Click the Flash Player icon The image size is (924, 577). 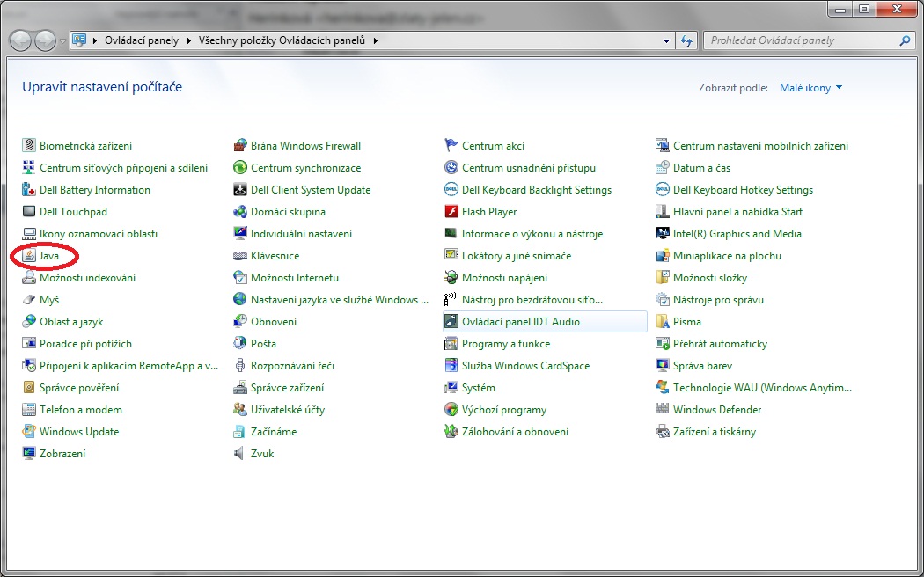(451, 212)
